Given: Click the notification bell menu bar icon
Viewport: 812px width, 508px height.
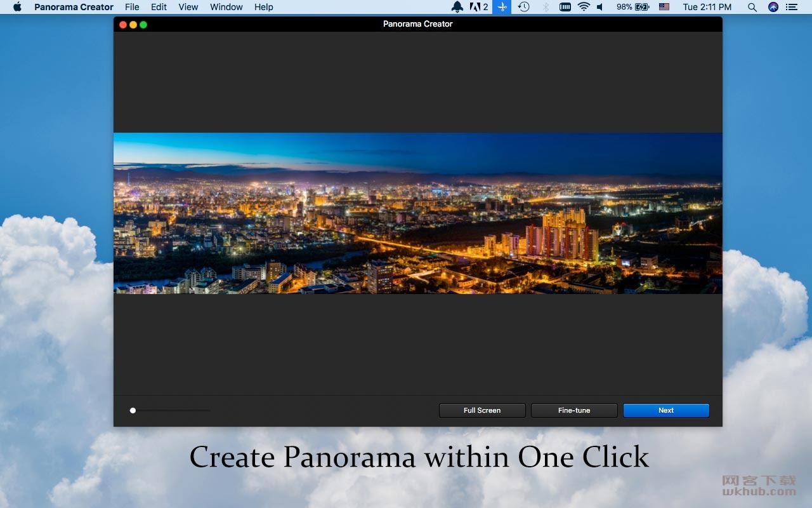Looking at the screenshot, I should click(457, 7).
